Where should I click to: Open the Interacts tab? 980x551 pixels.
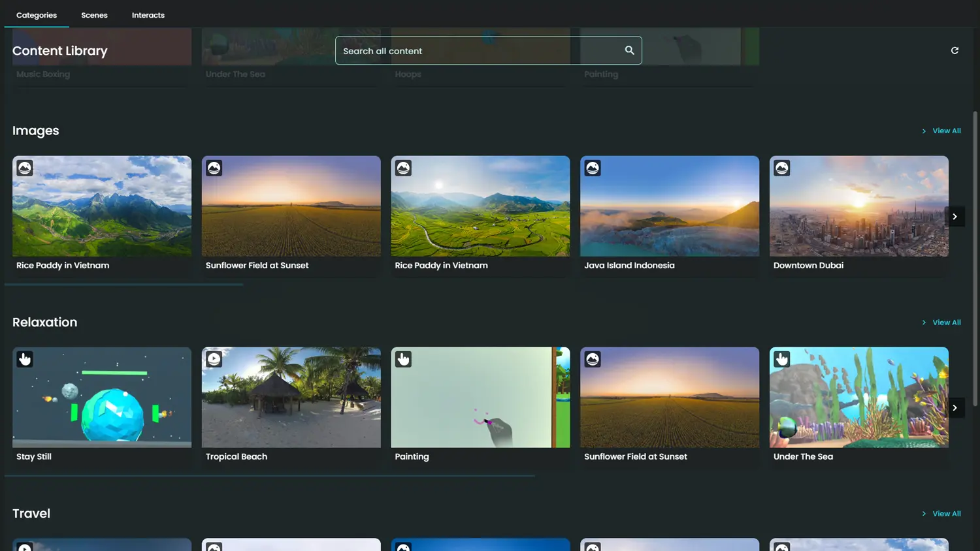(x=148, y=15)
